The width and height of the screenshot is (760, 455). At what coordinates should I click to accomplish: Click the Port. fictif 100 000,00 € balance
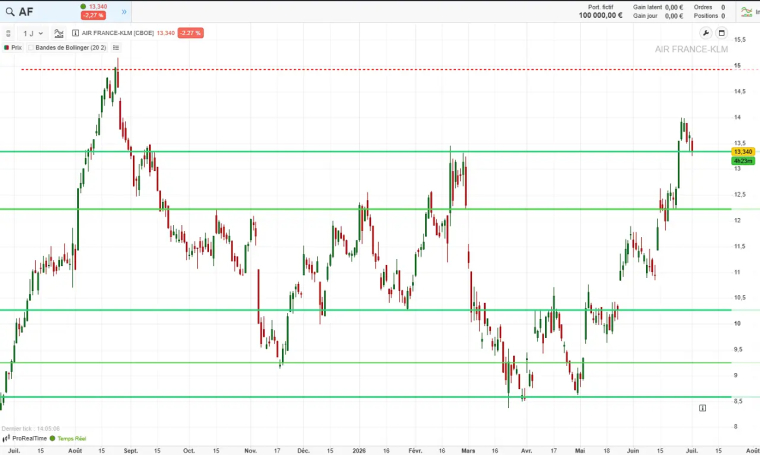[x=601, y=12]
